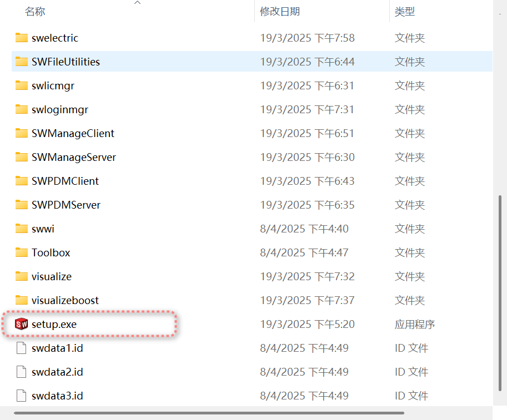Click the swelectric folder icon
507x420 pixels.
[x=21, y=38]
